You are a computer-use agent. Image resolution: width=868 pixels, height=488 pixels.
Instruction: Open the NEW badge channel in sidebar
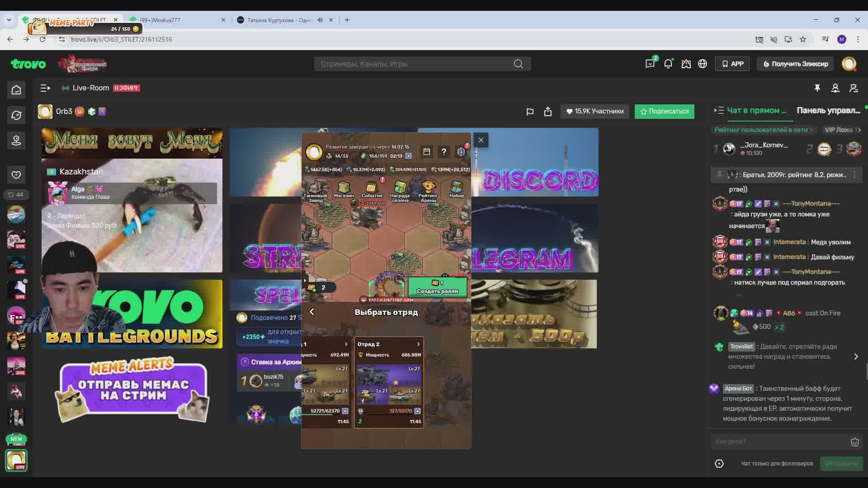point(16,439)
